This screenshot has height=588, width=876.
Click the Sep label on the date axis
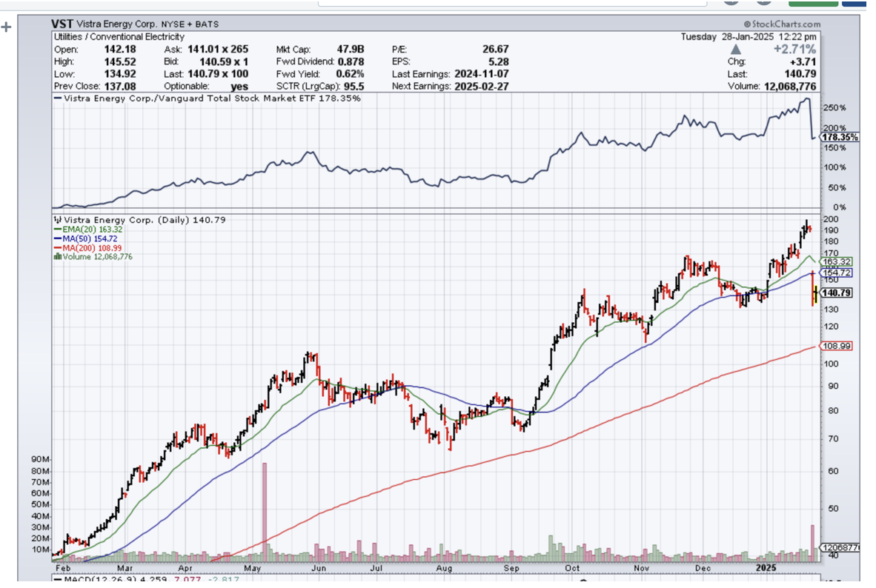[x=511, y=568]
